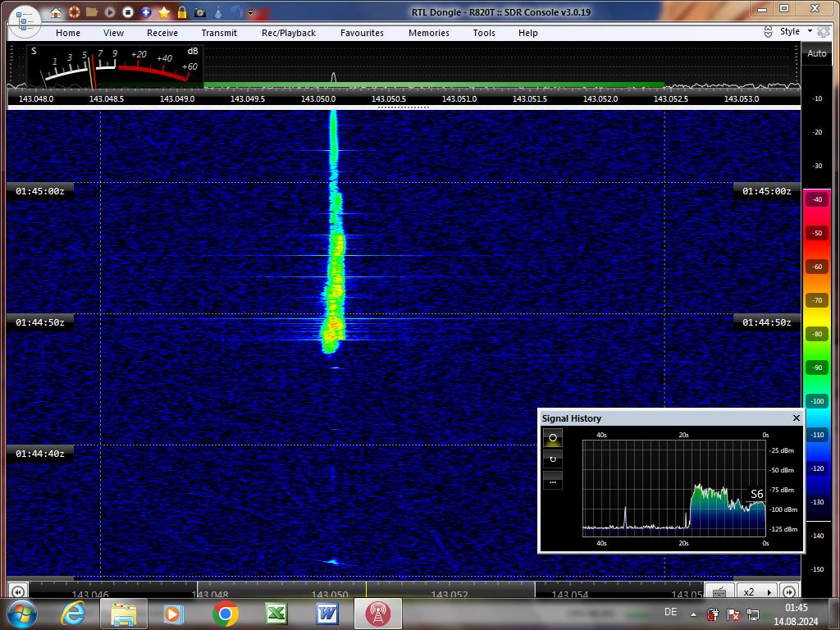The height and width of the screenshot is (630, 840).
Task: Click the network tray icon
Action: tap(753, 614)
